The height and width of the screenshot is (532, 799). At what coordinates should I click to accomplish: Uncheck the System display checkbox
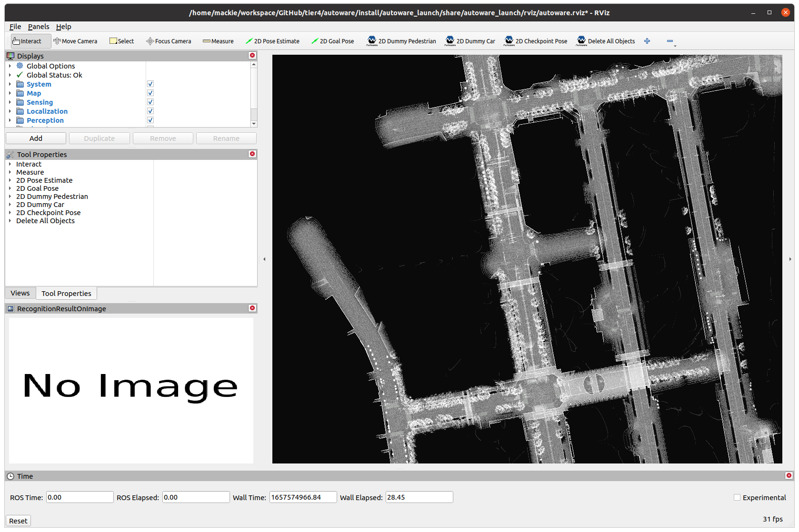coord(150,84)
